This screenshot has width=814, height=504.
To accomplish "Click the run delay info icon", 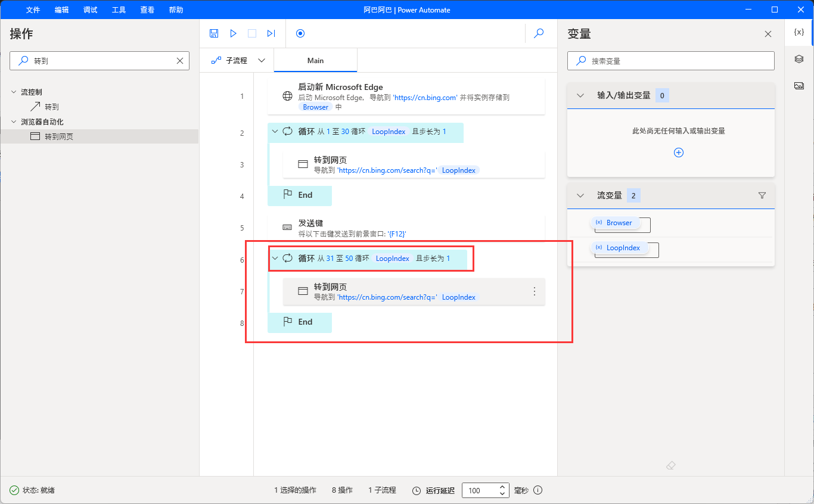I will [x=538, y=490].
